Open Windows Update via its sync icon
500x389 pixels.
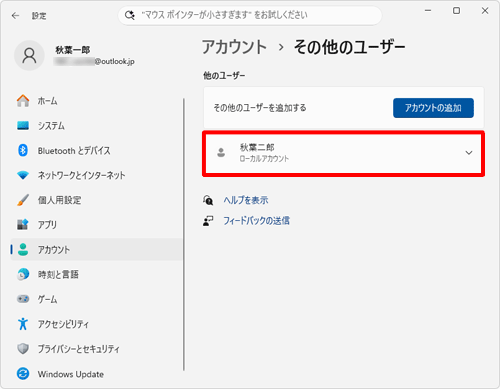23,374
